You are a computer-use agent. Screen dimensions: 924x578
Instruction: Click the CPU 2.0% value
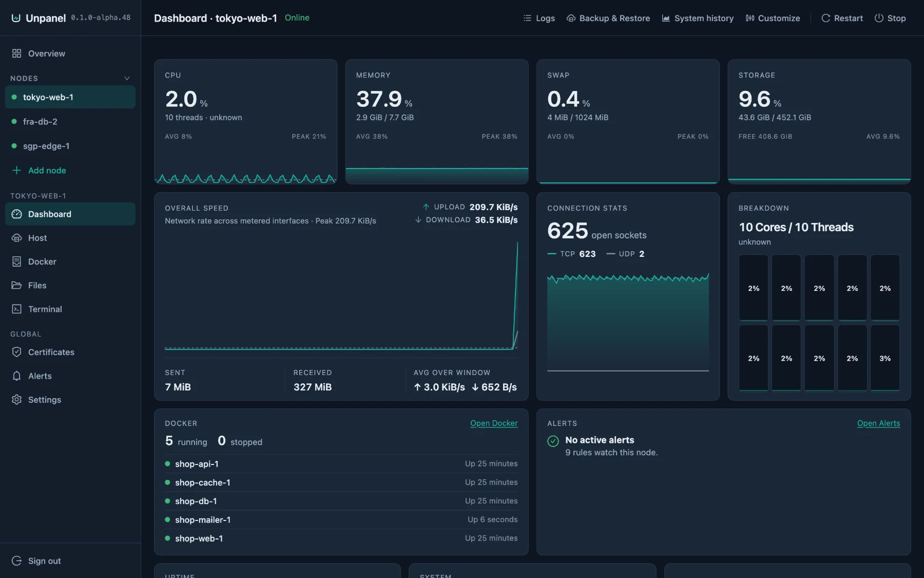[186, 99]
